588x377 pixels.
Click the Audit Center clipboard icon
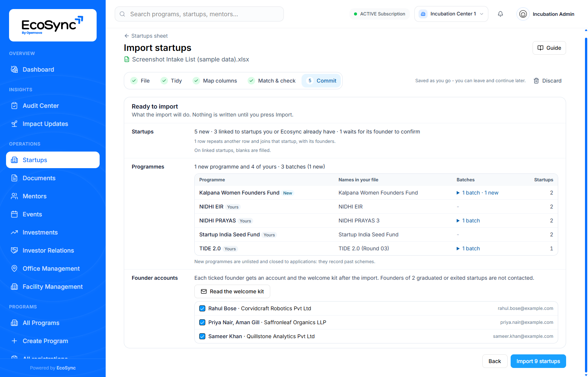tap(14, 106)
